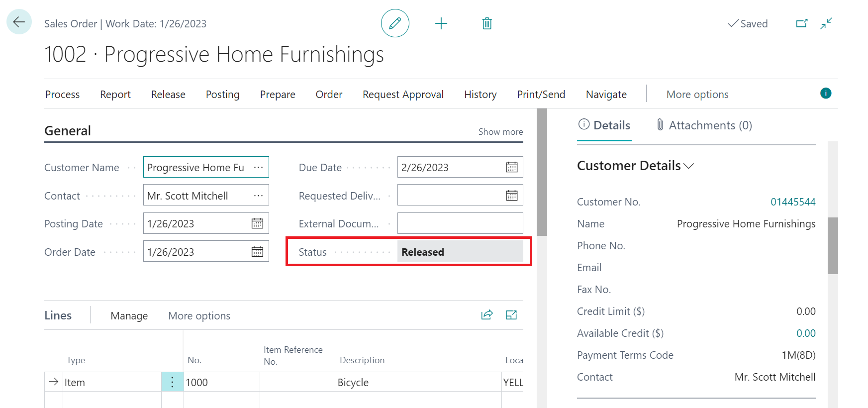
Task: Expand the Customer Details chevron
Action: (x=689, y=166)
